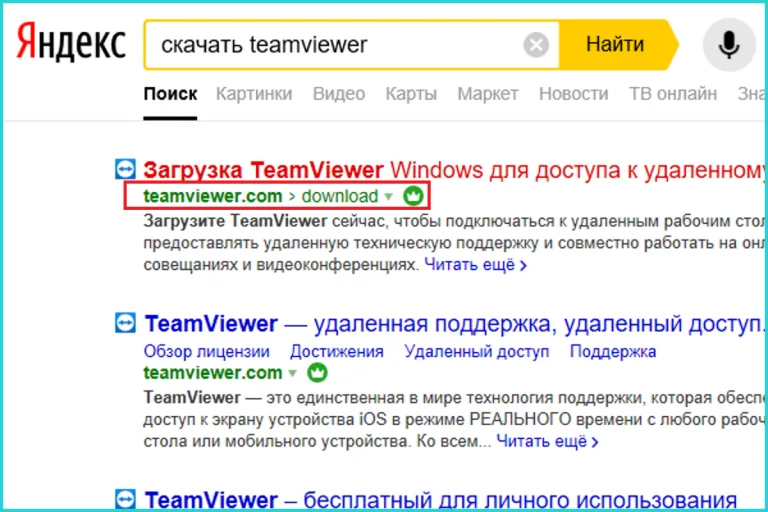768x512 pixels.
Task: Open the Достижения sitelink
Action: (x=337, y=351)
